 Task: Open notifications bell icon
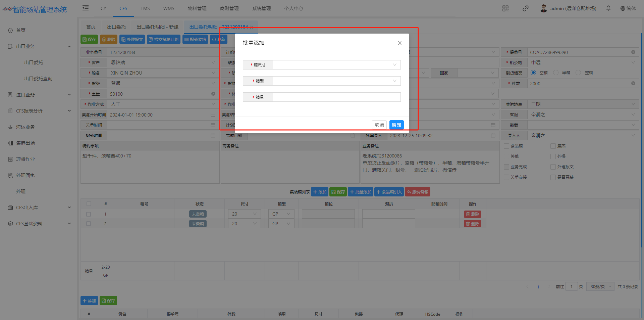608,8
